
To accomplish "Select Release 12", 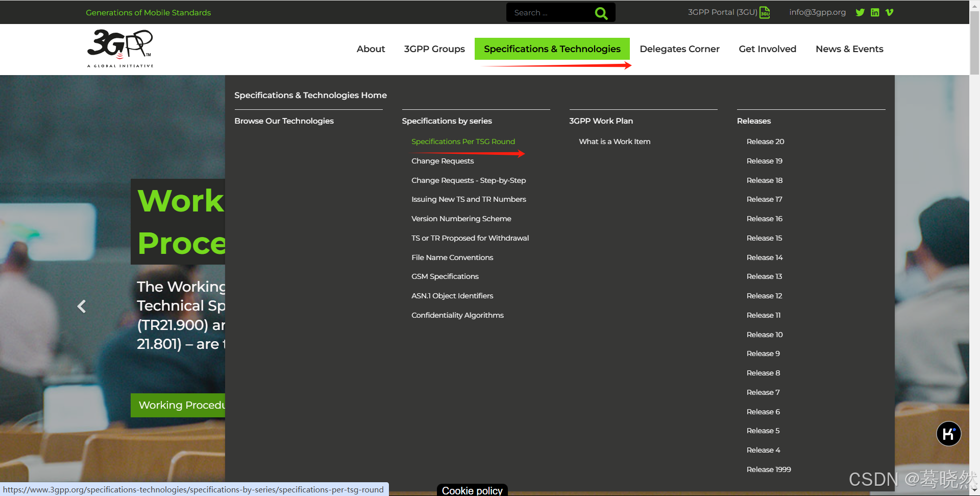I will point(764,296).
